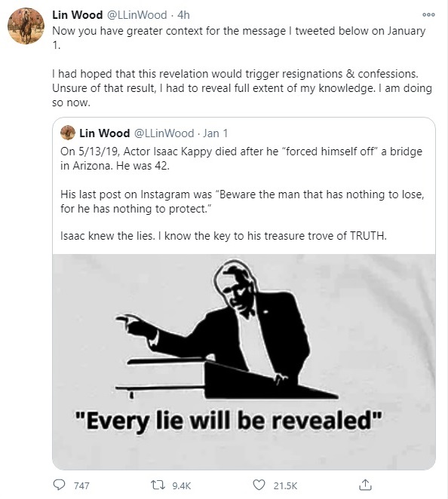Viewport: 448px width, 499px height.
Task: Click the small avatar in quoted tweet
Action: [x=68, y=133]
